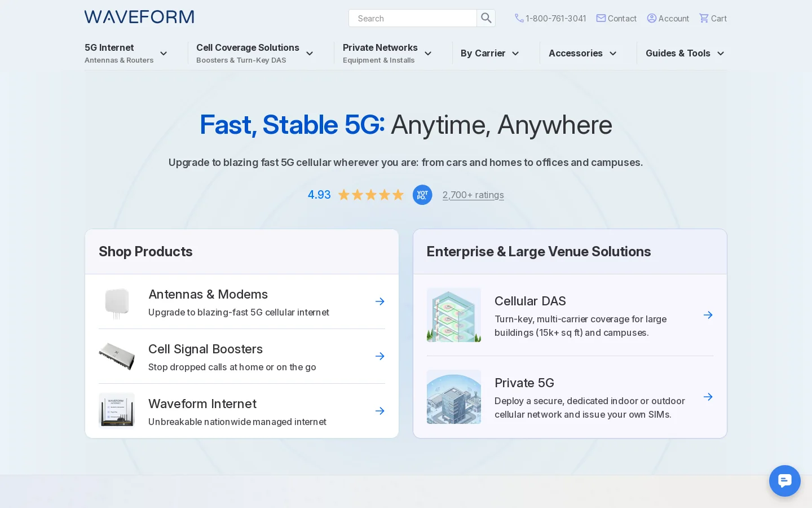Click the envelope Contact icon
812x508 pixels.
601,18
